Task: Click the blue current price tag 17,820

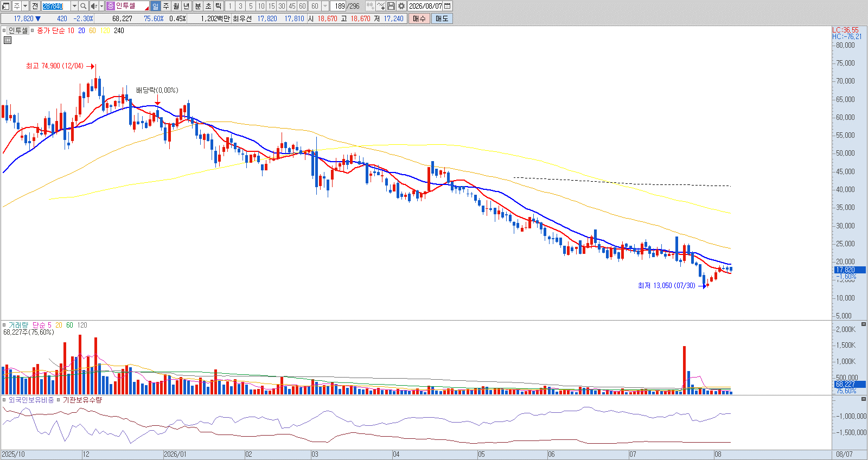Action: click(849, 270)
